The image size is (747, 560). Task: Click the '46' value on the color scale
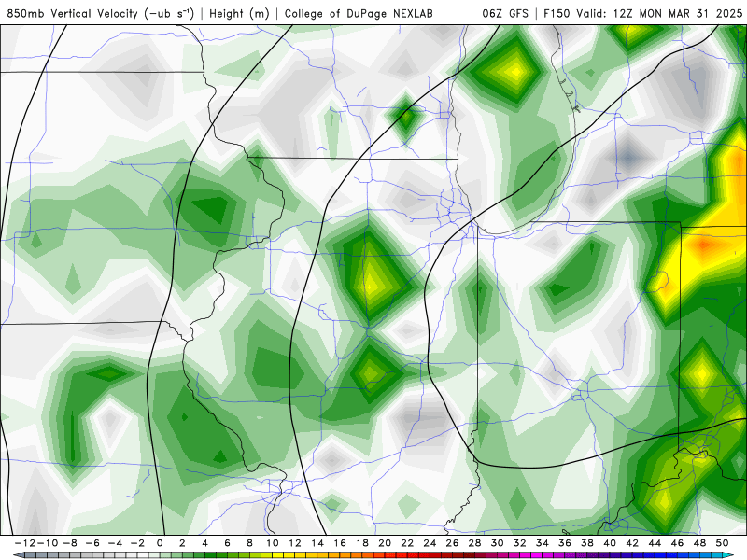678,543
